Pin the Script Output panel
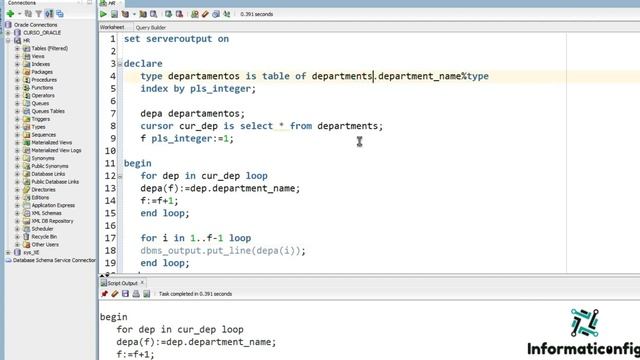Screen dimensions: 640x360 pyautogui.click(x=104, y=294)
